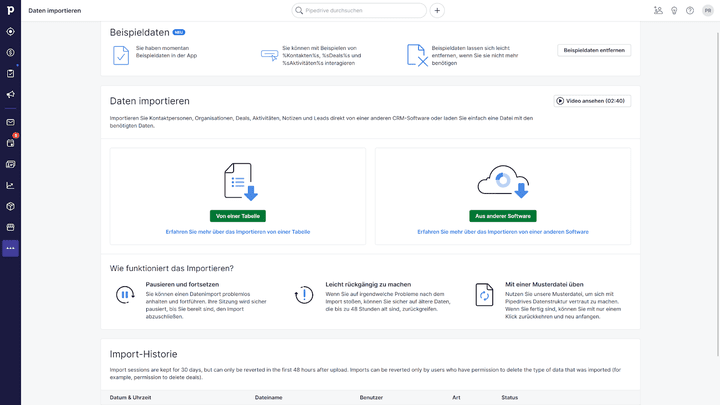This screenshot has width=720, height=405.
Task: Open the Contacts card icon in sidebar
Action: click(10, 164)
